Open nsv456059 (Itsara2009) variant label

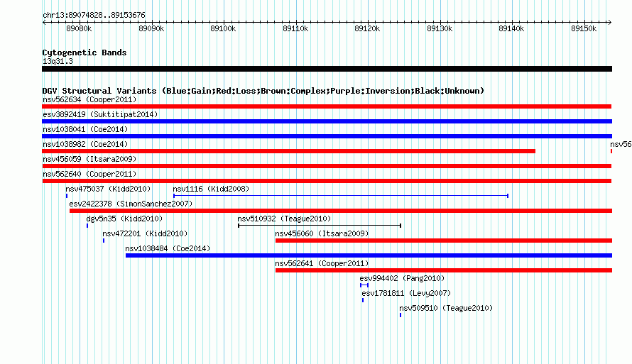click(89, 159)
